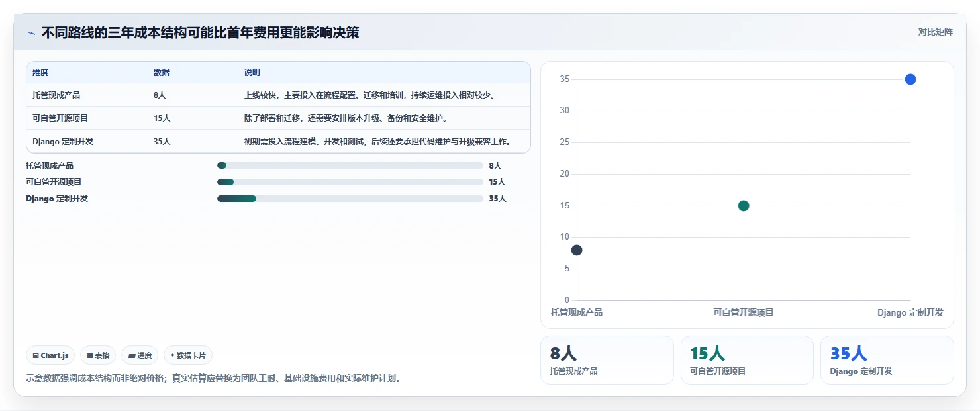The image size is (980, 411).
Task: Click the Django 定制开发 progress bar
Action: (x=350, y=199)
